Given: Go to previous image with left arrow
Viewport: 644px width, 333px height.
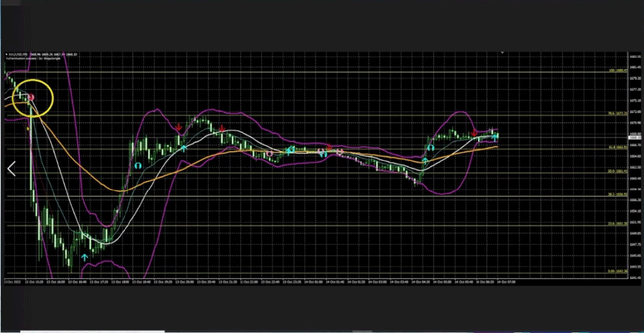Looking at the screenshot, I should (x=12, y=169).
